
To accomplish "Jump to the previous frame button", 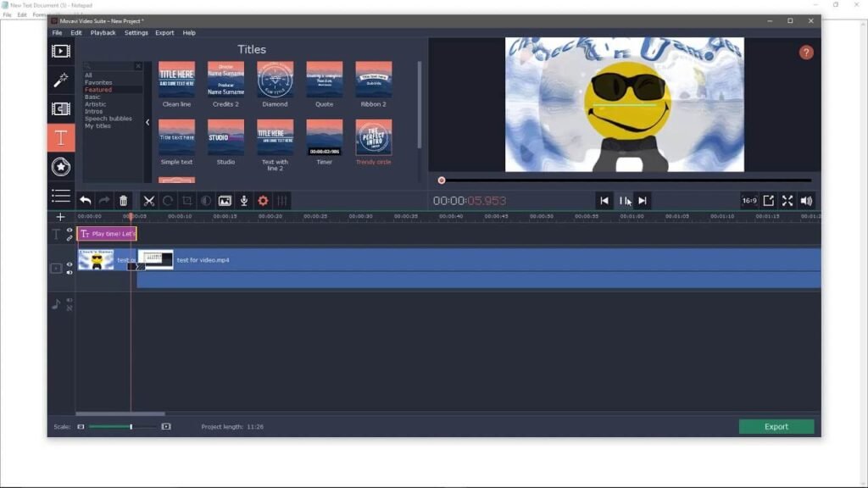I will [x=604, y=201].
